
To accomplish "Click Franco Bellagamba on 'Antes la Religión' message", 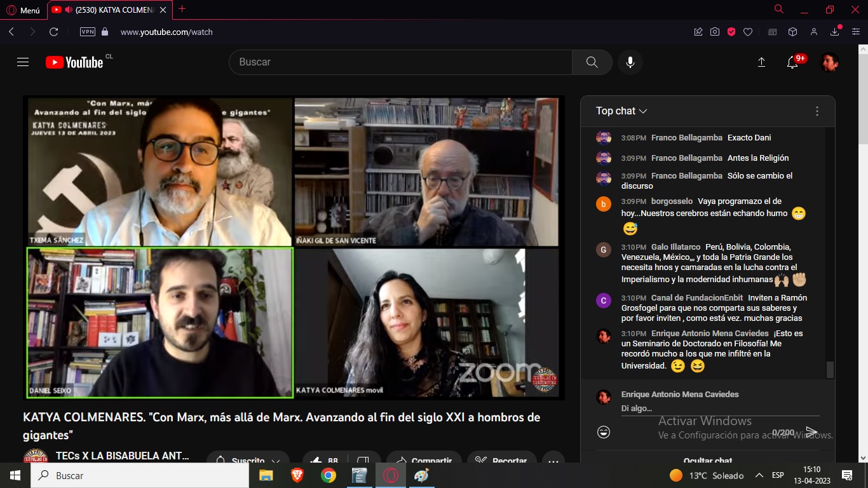I will click(x=687, y=158).
